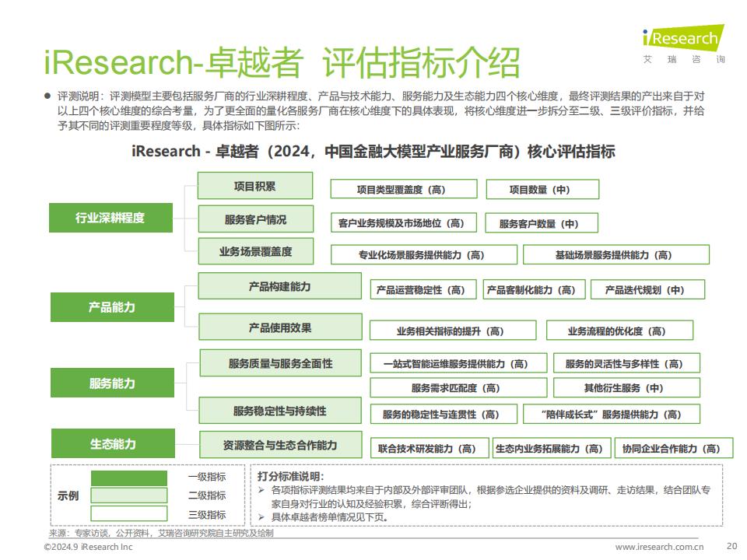Image resolution: width=747 pixels, height=560 pixels.
Task: Select the 行业深耕程度 first-level box
Action: point(111,218)
